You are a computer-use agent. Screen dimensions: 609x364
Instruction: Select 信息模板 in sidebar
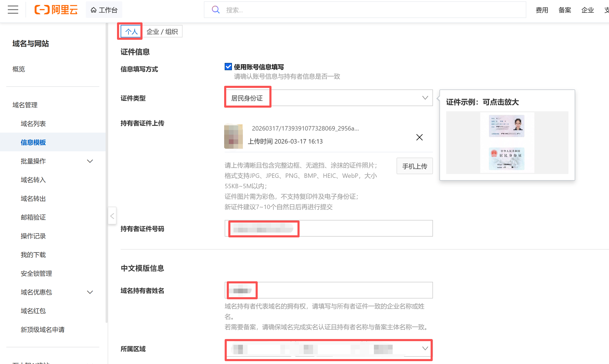[33, 142]
